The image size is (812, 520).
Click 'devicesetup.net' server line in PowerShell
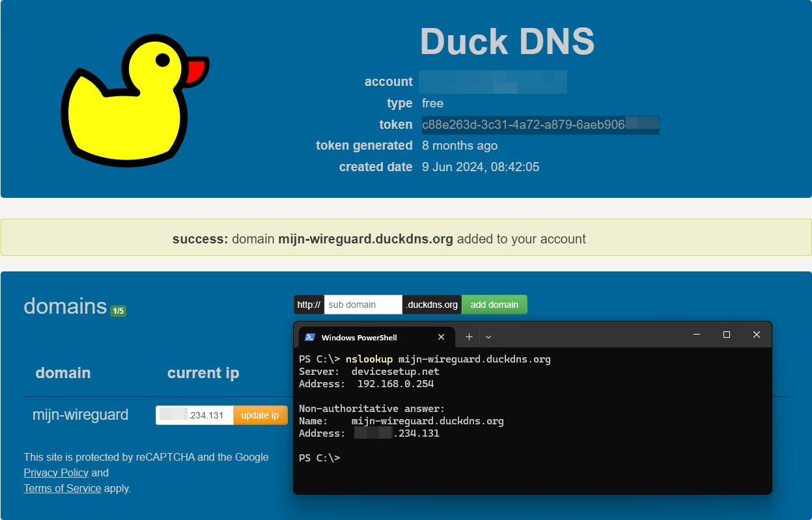369,372
